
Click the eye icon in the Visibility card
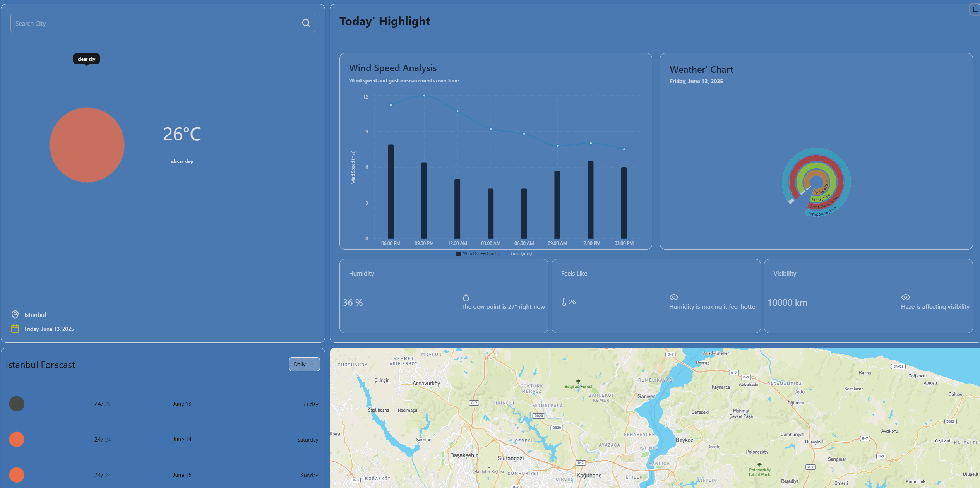pos(905,297)
